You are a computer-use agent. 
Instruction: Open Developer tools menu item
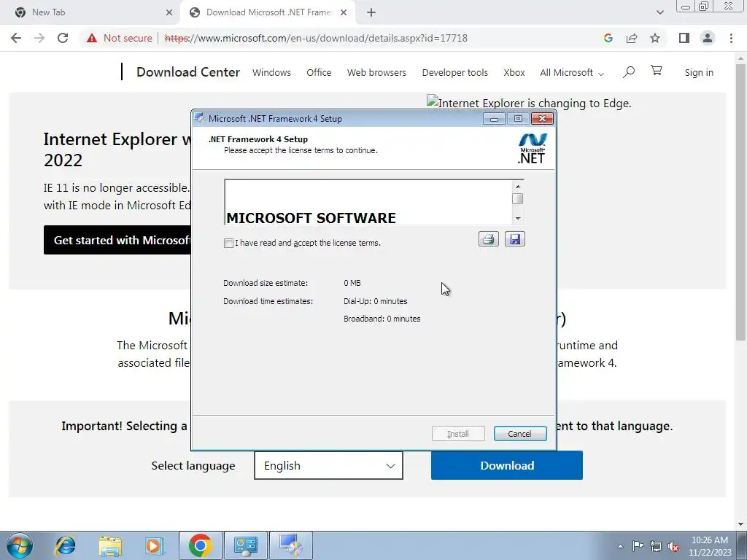click(455, 72)
